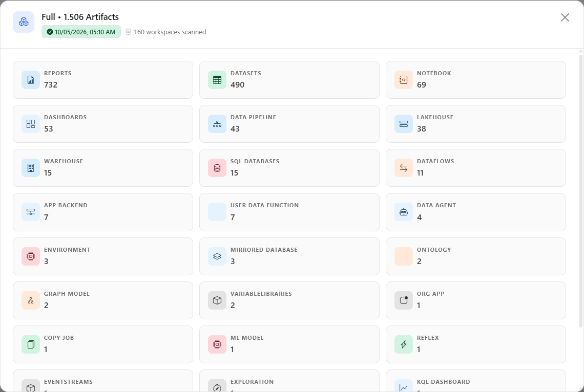584x392 pixels.
Task: Click the Lakehouse count 38
Action: tap(421, 128)
